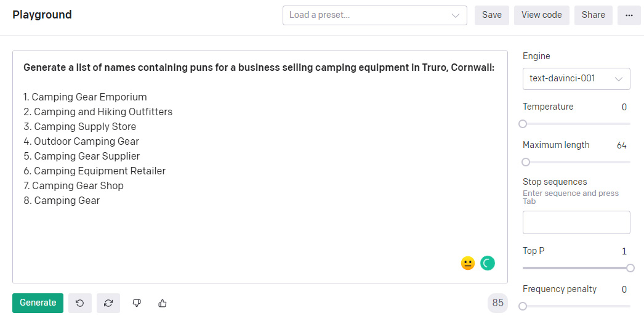Click the thumbs down feedback icon
The width and height of the screenshot is (644, 321).
click(x=137, y=303)
